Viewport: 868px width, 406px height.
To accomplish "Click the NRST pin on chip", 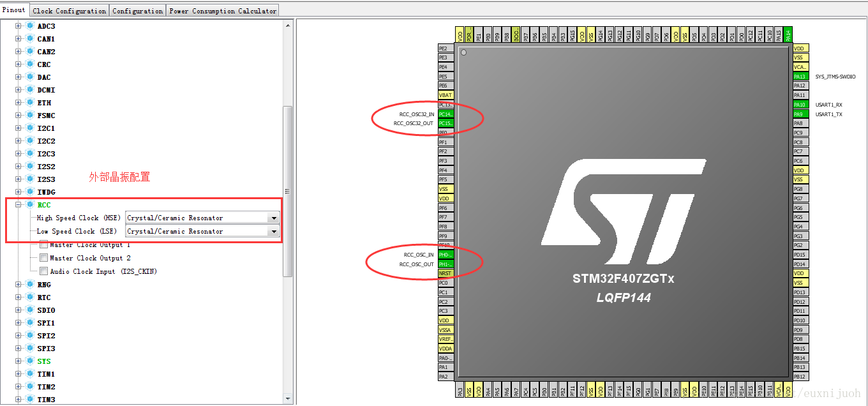I will (x=445, y=273).
